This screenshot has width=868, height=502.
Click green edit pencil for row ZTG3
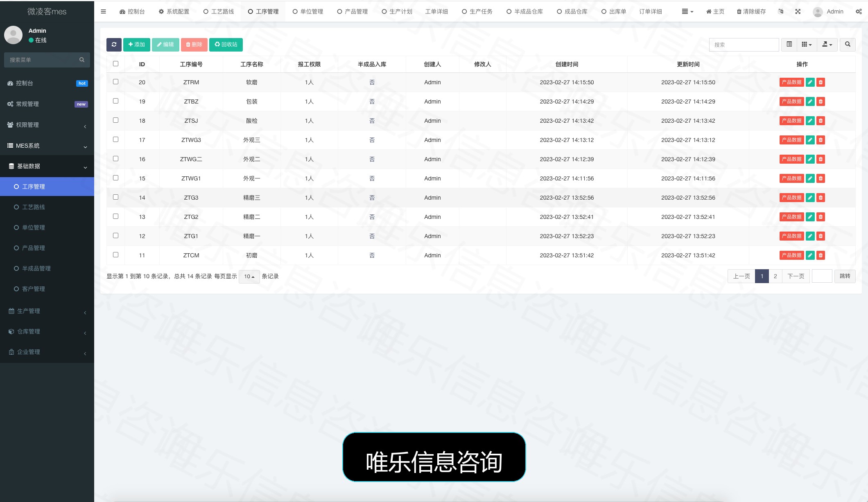[x=810, y=198]
